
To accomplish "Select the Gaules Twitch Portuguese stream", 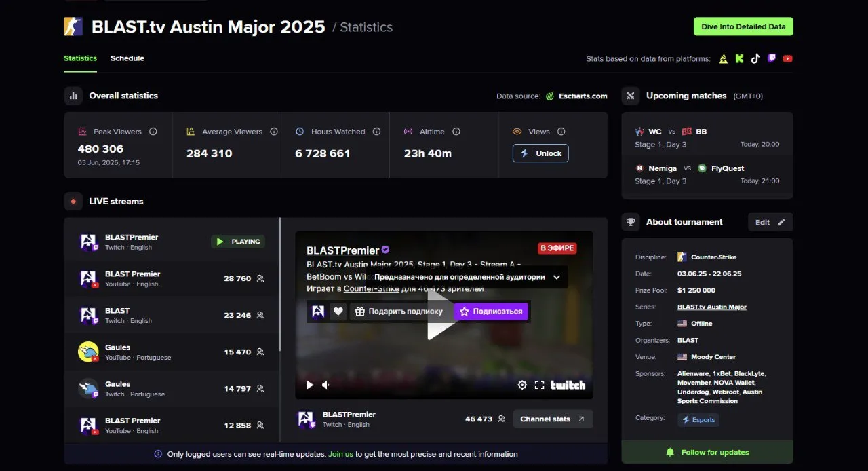I will pyautogui.click(x=171, y=388).
